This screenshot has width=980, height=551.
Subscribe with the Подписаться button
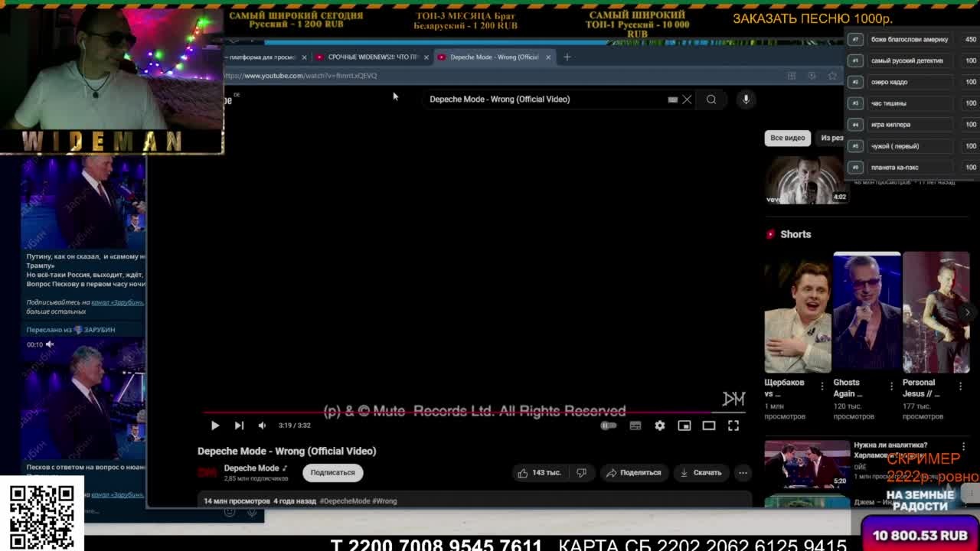tap(332, 473)
